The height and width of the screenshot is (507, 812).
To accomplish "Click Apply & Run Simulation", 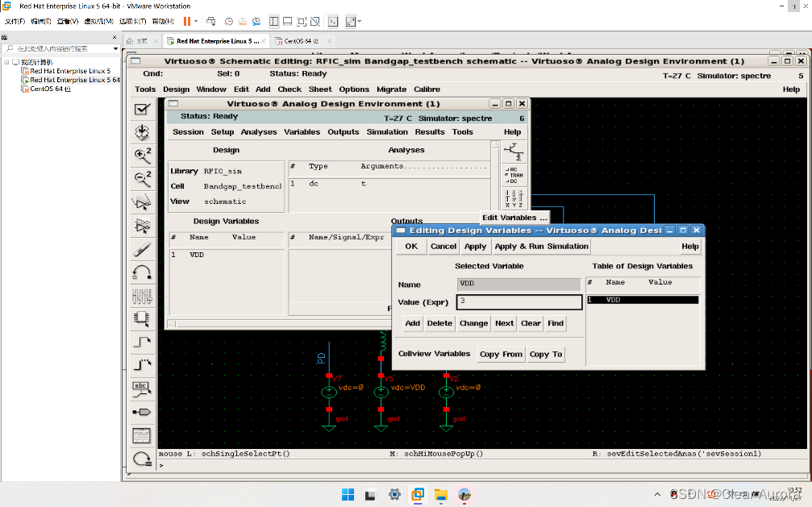I will coord(541,247).
